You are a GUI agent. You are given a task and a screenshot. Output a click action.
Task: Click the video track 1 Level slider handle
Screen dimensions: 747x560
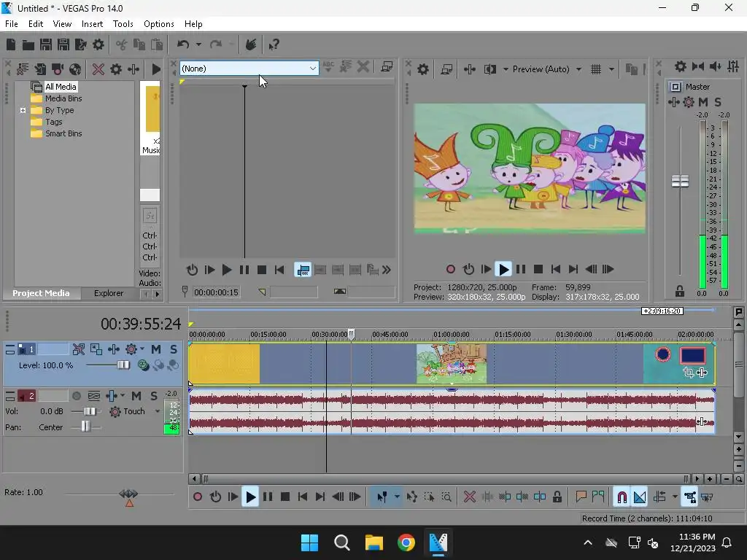coord(123,365)
